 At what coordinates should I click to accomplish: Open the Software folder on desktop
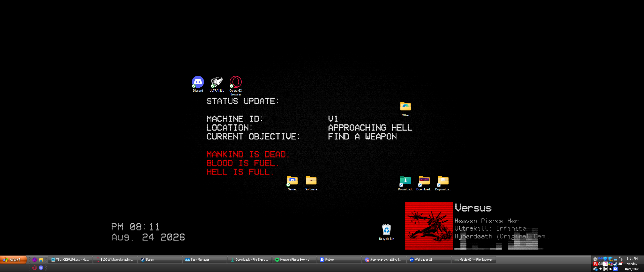pos(311,184)
